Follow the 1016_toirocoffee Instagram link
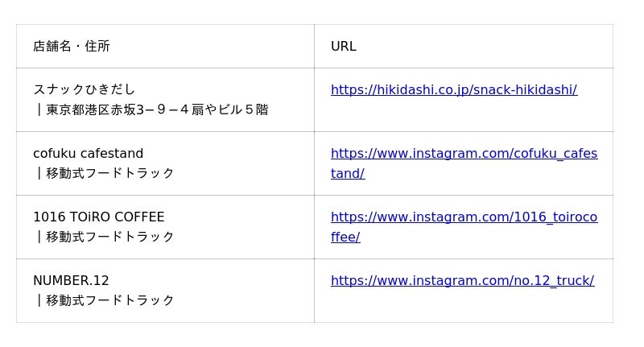 (464, 217)
